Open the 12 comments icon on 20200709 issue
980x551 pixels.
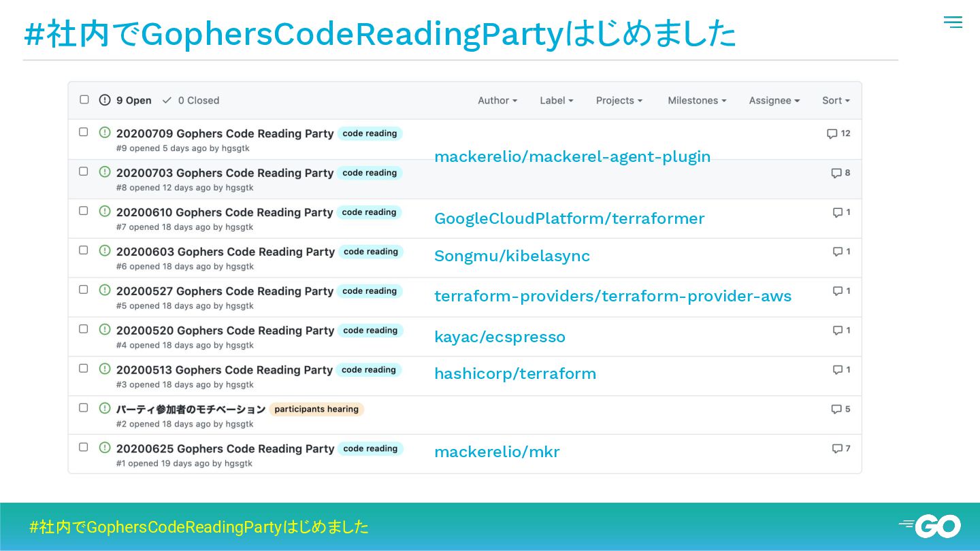point(832,134)
